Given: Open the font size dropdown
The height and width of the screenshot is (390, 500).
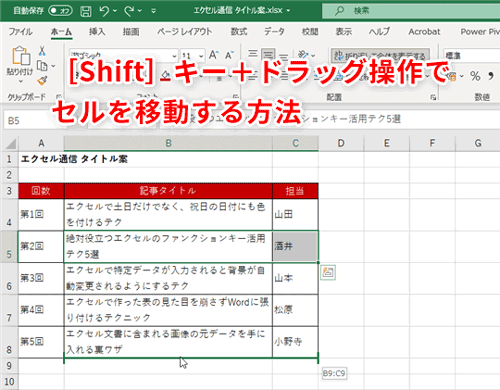Looking at the screenshot, I should click(201, 55).
